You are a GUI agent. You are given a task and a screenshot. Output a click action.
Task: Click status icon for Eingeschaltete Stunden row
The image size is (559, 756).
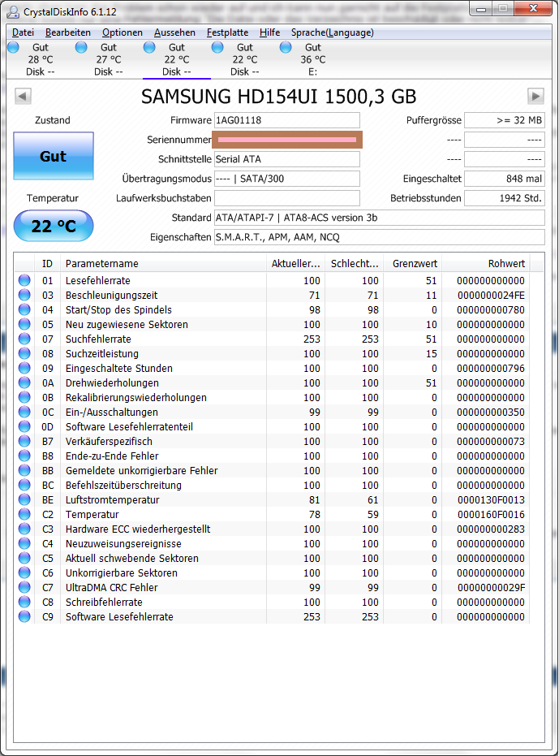[x=24, y=368]
